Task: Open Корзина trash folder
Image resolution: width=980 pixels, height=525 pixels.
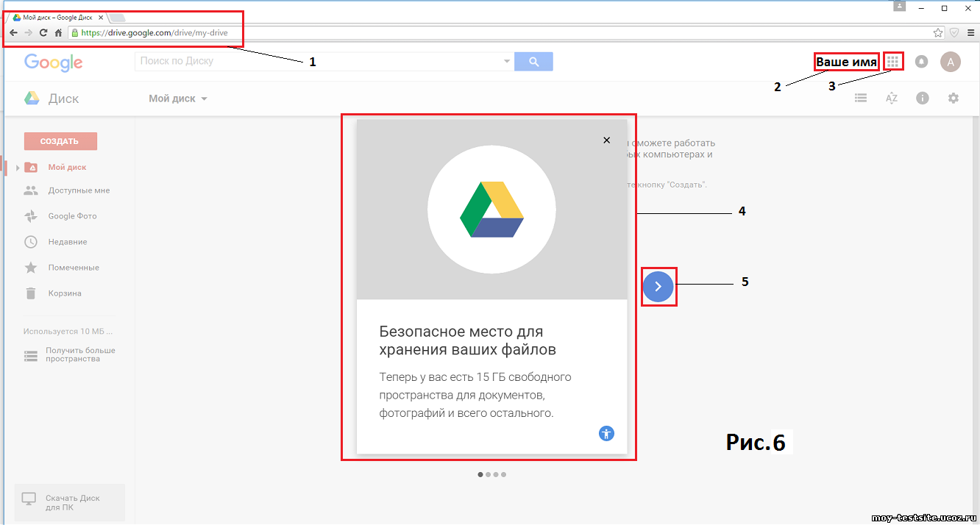Action: tap(65, 293)
